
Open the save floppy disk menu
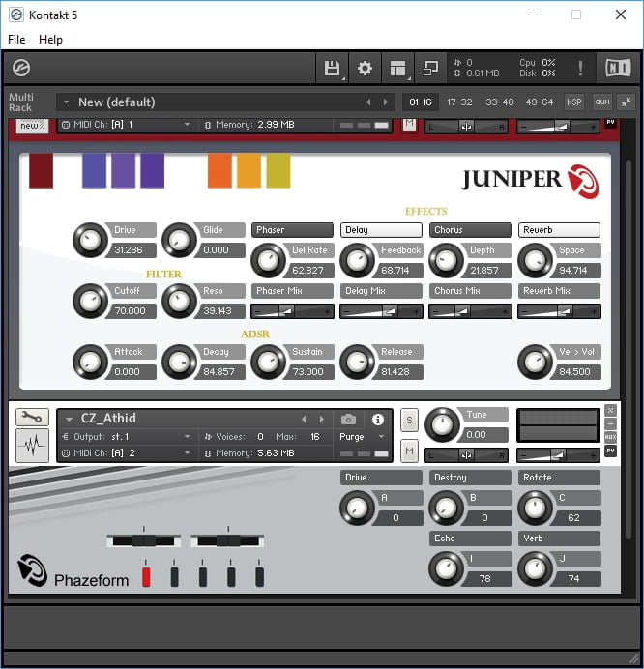pyautogui.click(x=332, y=69)
